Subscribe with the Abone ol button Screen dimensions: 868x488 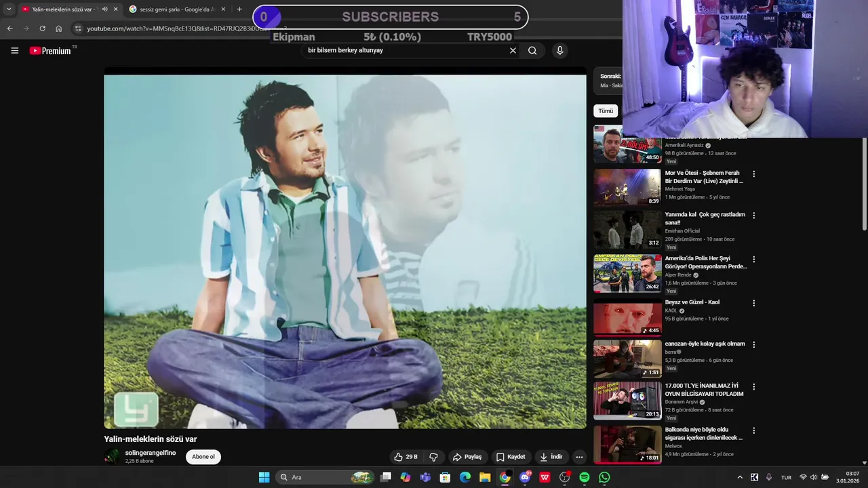pos(203,457)
